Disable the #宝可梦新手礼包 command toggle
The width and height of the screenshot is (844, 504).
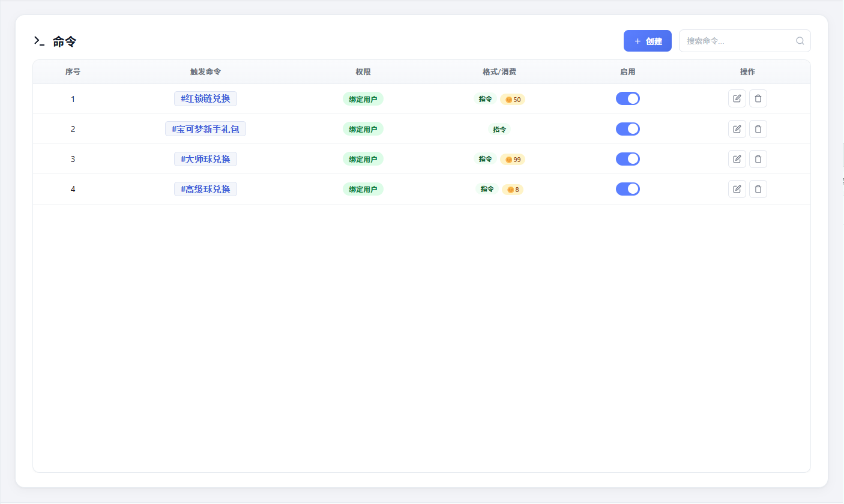tap(628, 128)
